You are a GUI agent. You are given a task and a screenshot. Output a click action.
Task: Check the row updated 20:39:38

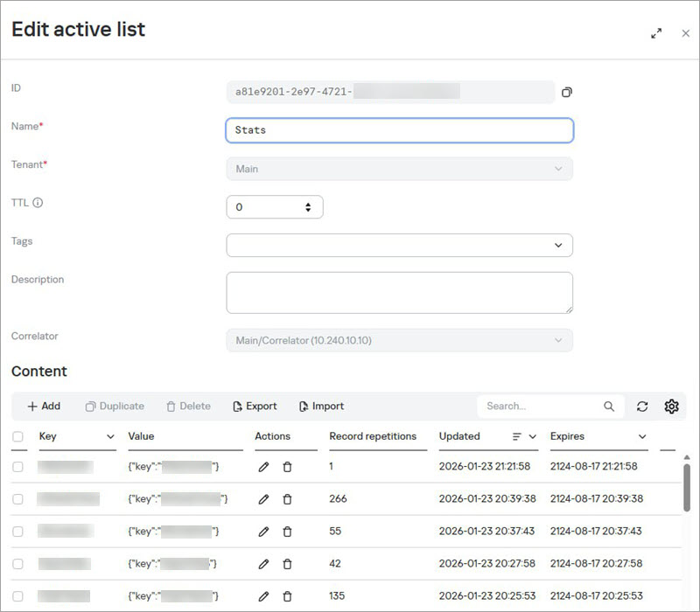point(17,499)
